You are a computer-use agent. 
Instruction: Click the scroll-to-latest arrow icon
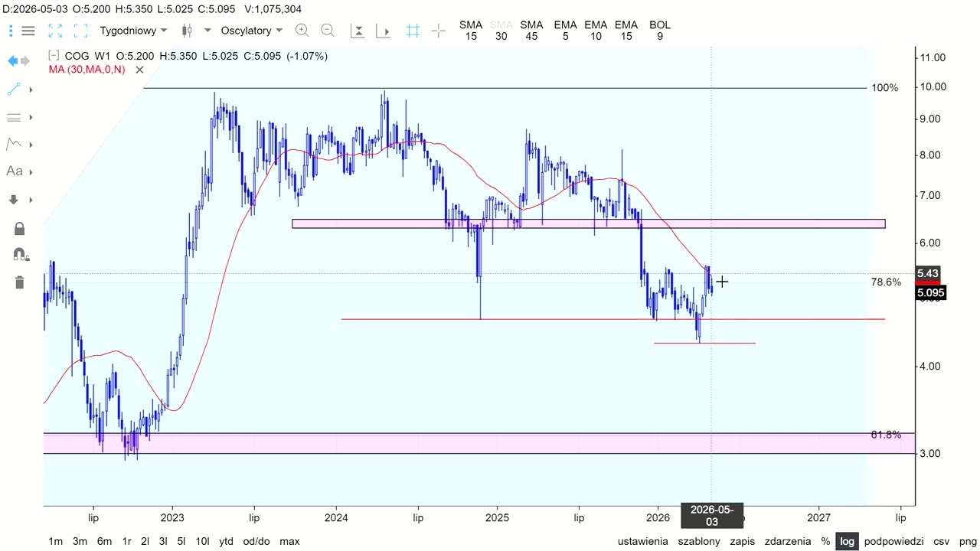pos(384,31)
